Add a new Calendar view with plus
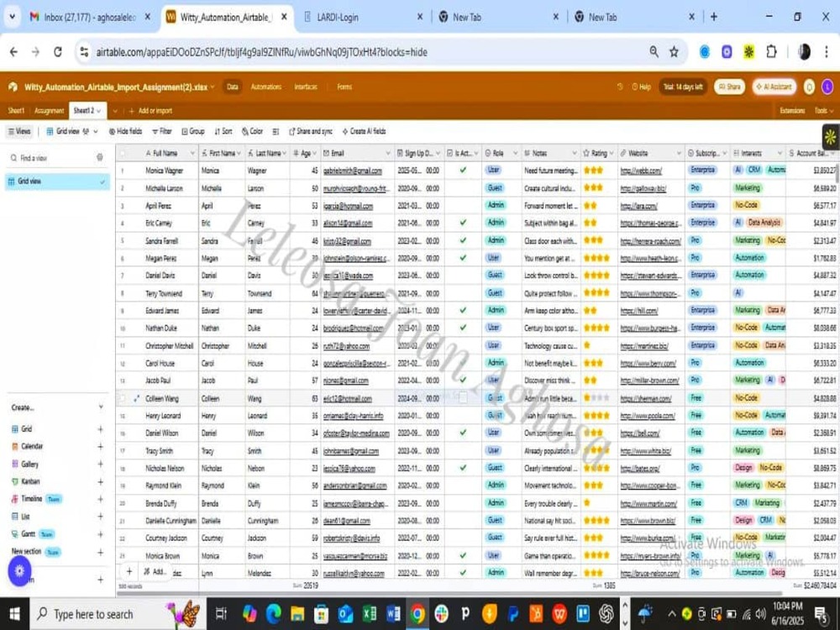Screen dimensions: 840x630 point(100,446)
